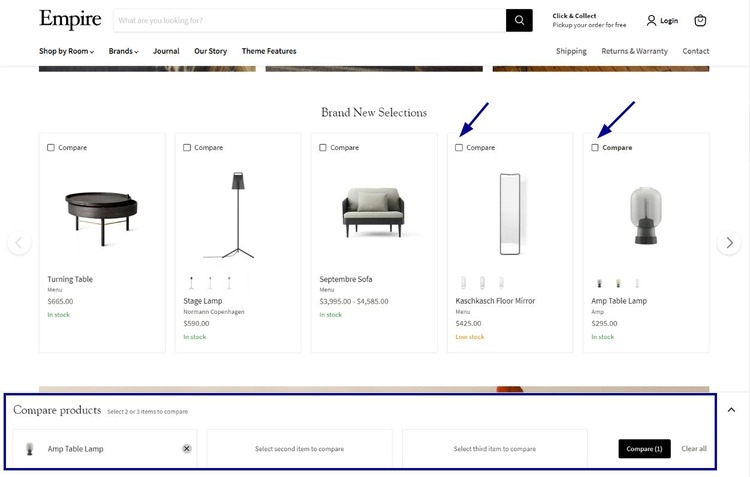Collapse the Compare products panel
The height and width of the screenshot is (477, 750).
tap(731, 410)
